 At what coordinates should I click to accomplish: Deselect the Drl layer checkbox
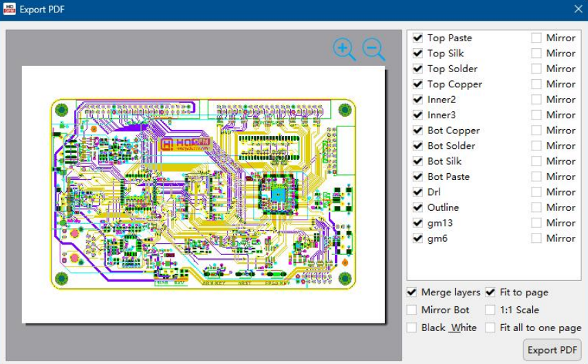coord(417,192)
